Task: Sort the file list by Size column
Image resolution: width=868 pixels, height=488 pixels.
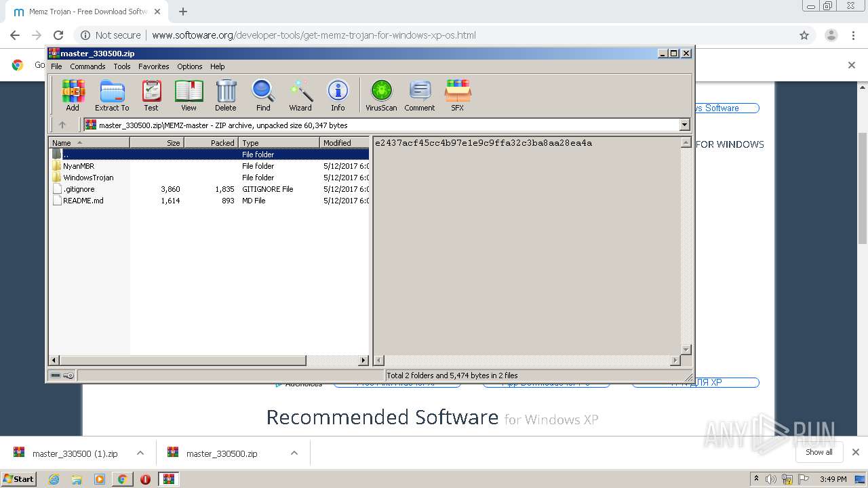Action: (157, 142)
